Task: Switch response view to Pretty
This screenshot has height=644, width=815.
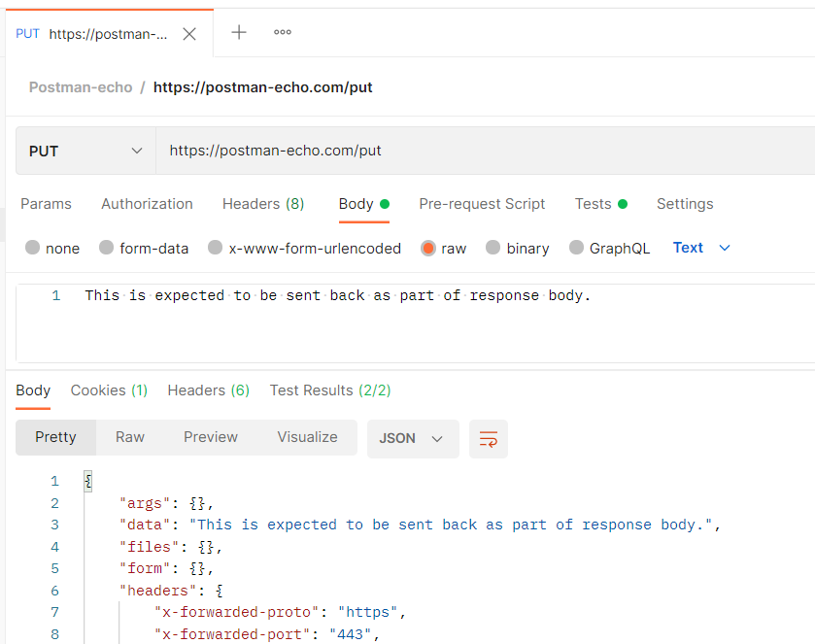Action: [55, 437]
